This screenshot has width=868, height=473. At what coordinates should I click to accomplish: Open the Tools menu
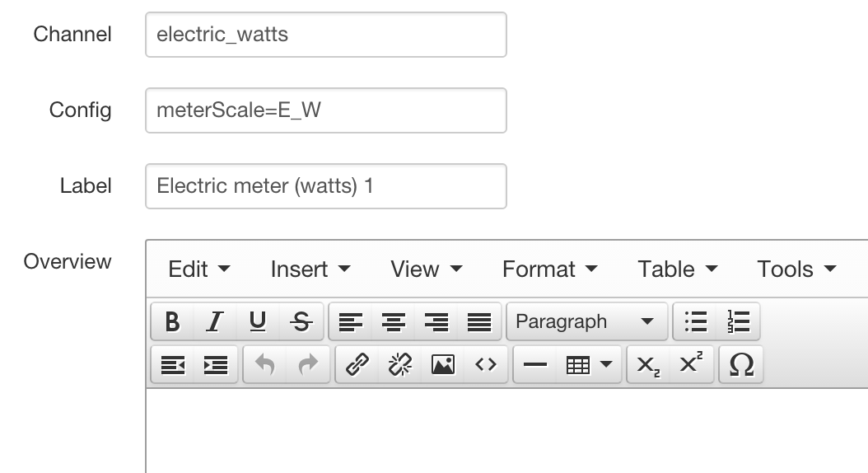coord(796,269)
